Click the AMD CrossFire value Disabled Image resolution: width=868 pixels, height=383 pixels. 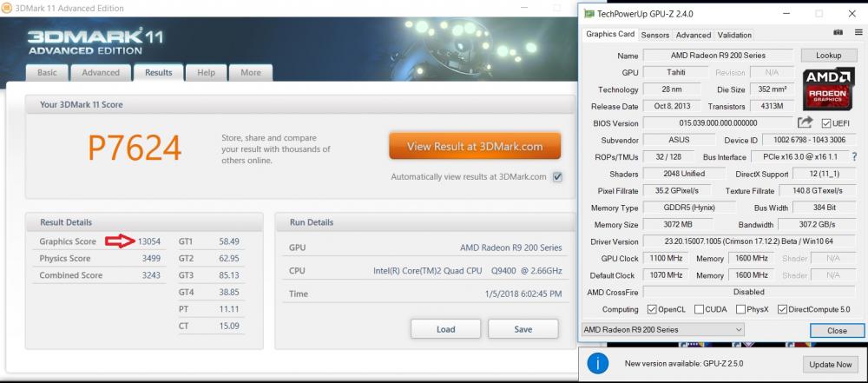748,292
